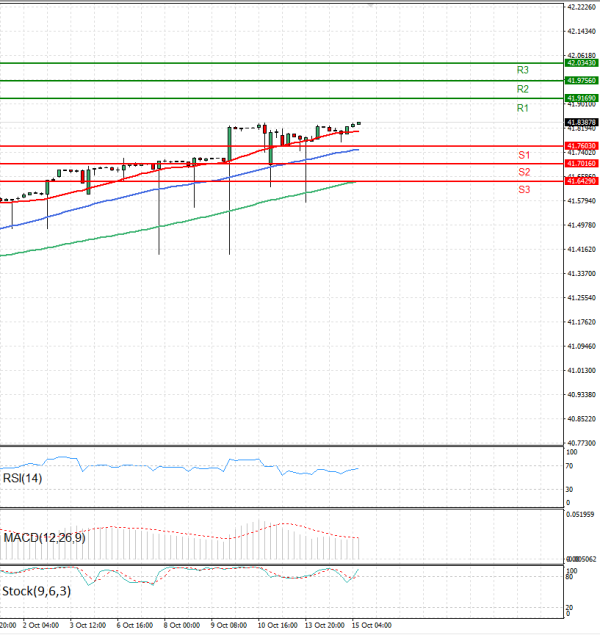Select the 41.76030 red price tag
The height and width of the screenshot is (635, 600).
point(581,145)
